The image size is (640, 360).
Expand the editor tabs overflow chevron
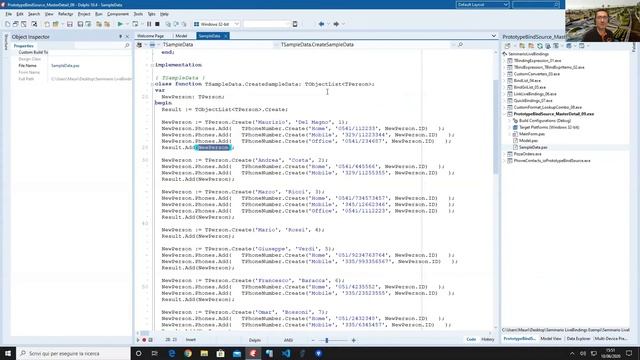494,36
